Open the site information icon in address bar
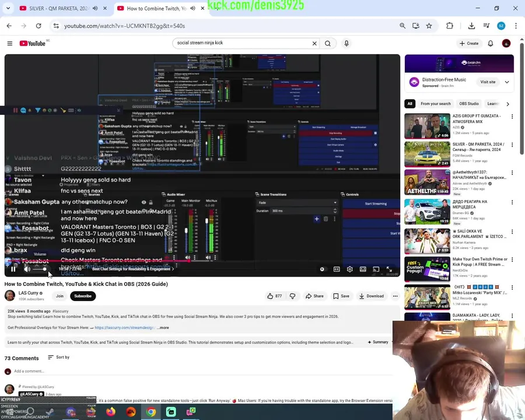 point(56,26)
